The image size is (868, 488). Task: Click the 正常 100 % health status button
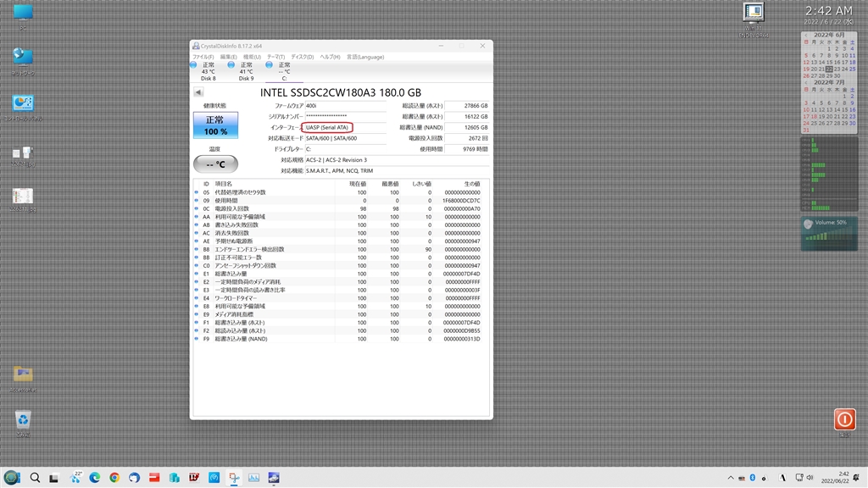(x=215, y=125)
